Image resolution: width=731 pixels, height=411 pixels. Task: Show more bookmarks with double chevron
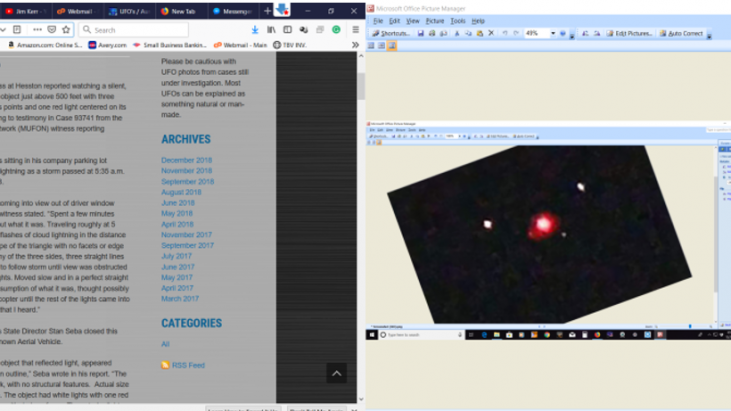[355, 45]
